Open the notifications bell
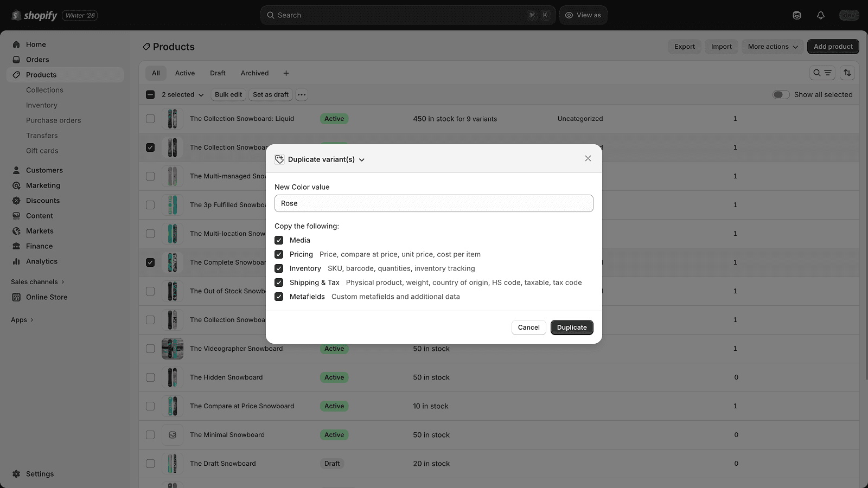The width and height of the screenshot is (868, 488). [821, 15]
